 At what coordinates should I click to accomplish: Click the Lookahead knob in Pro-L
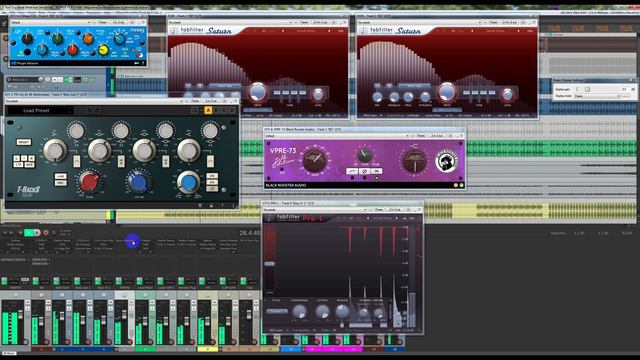300,311
